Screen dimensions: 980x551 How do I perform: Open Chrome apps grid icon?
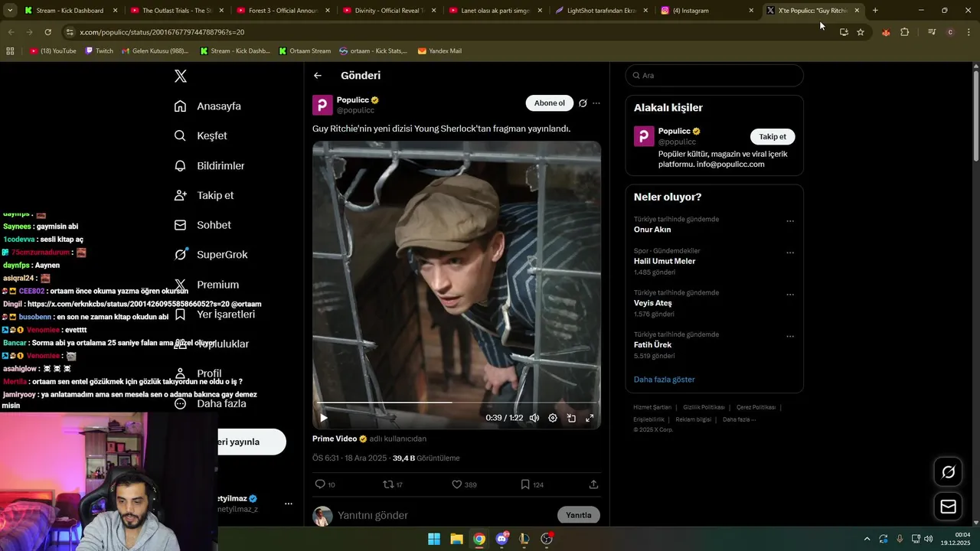[10, 51]
